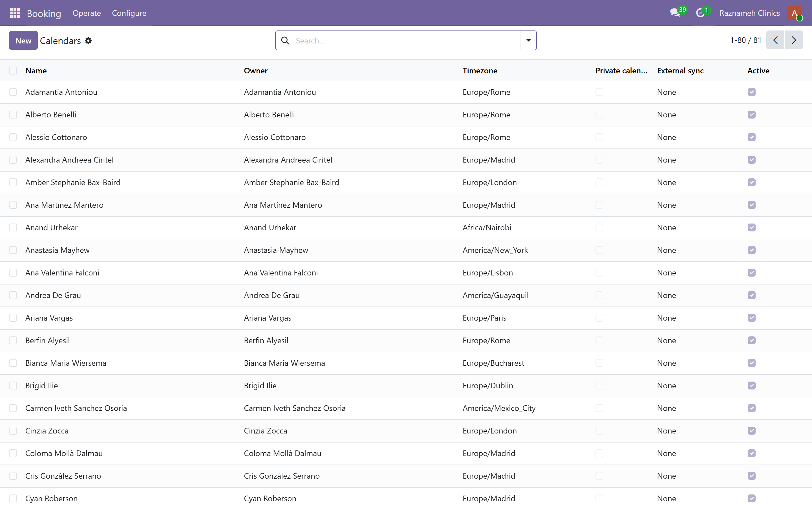Viewport: 812px width, 508px height.
Task: Click owner Cris González Serrano
Action: pos(282,476)
